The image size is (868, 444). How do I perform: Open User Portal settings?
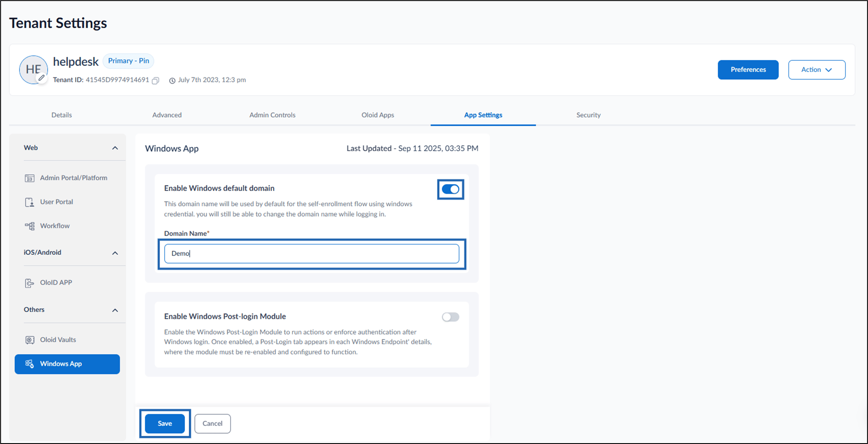tap(67, 202)
